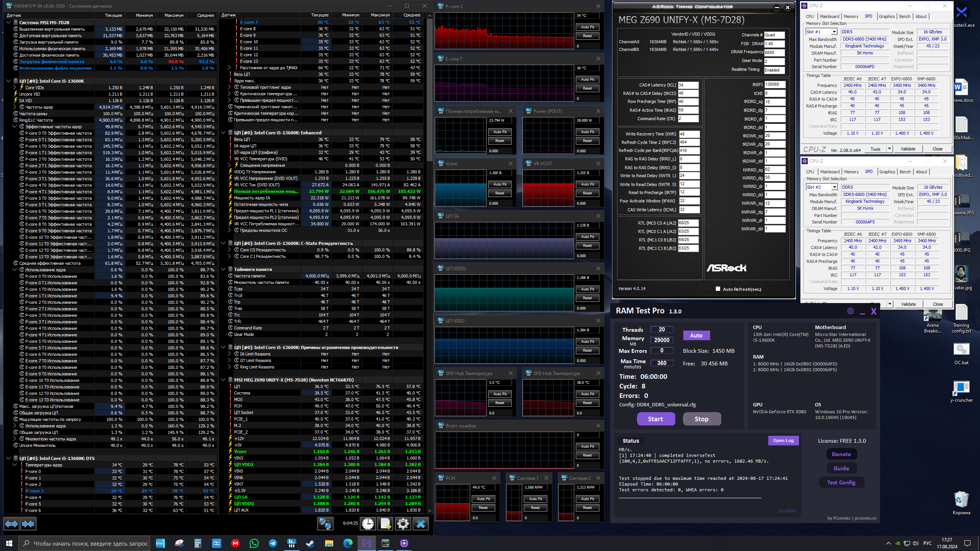Collapse Температуры ядер sensor subgroup
Image resolution: width=980 pixels, height=551 pixels.
click(15, 465)
